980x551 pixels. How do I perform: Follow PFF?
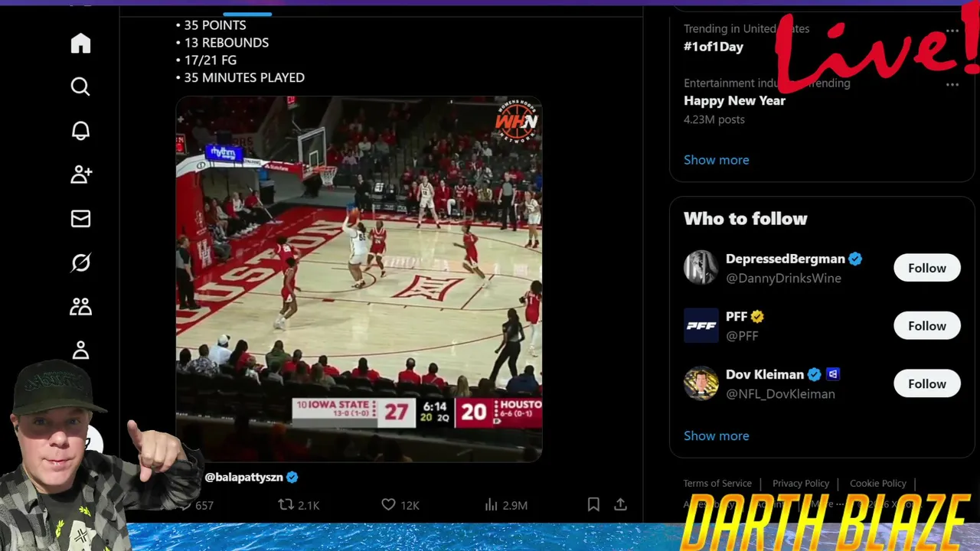(x=927, y=326)
